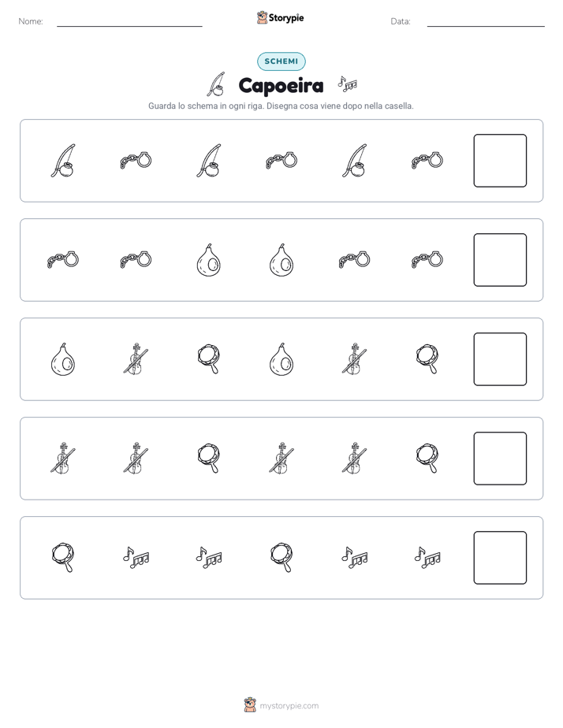Click the first tambourine in row five
The width and height of the screenshot is (563, 728).
[63, 558]
